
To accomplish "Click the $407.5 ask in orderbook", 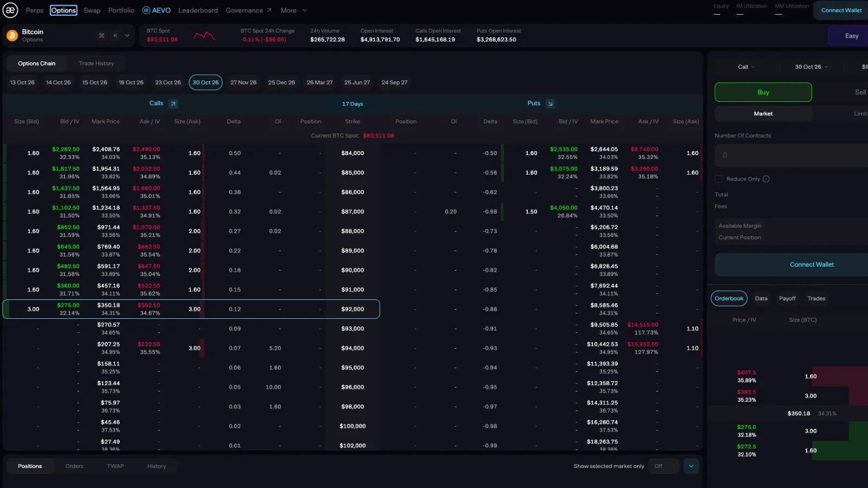I will click(746, 373).
